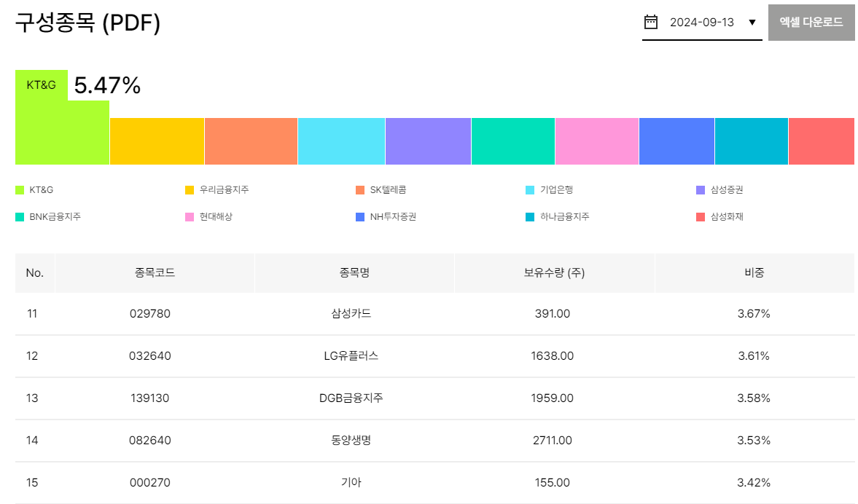
Task: Click the KT&G legend label
Action: click(41, 189)
